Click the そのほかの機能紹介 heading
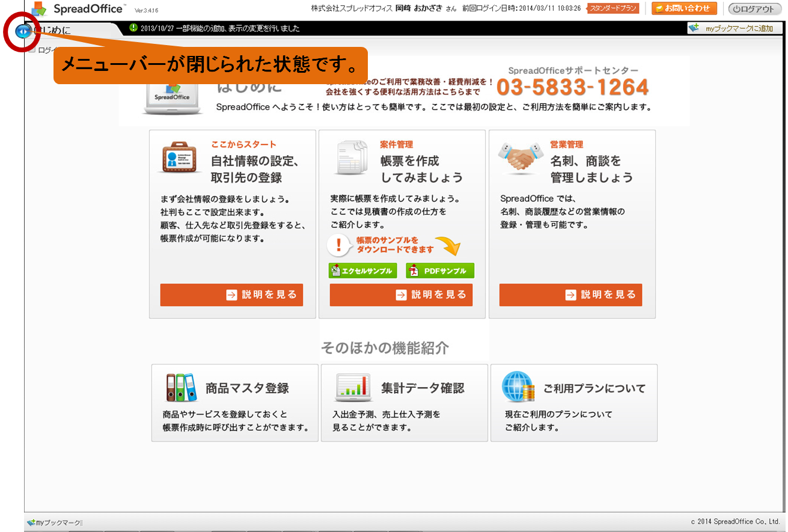This screenshot has height=532, width=788. [x=385, y=347]
